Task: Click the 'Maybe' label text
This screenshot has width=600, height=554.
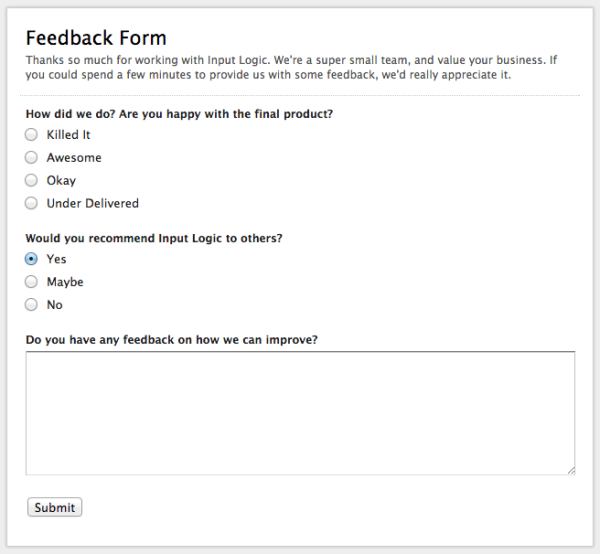Action: [65, 282]
